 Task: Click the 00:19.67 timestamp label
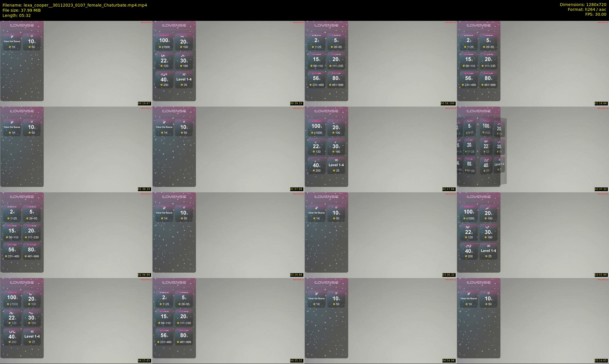[144, 103]
